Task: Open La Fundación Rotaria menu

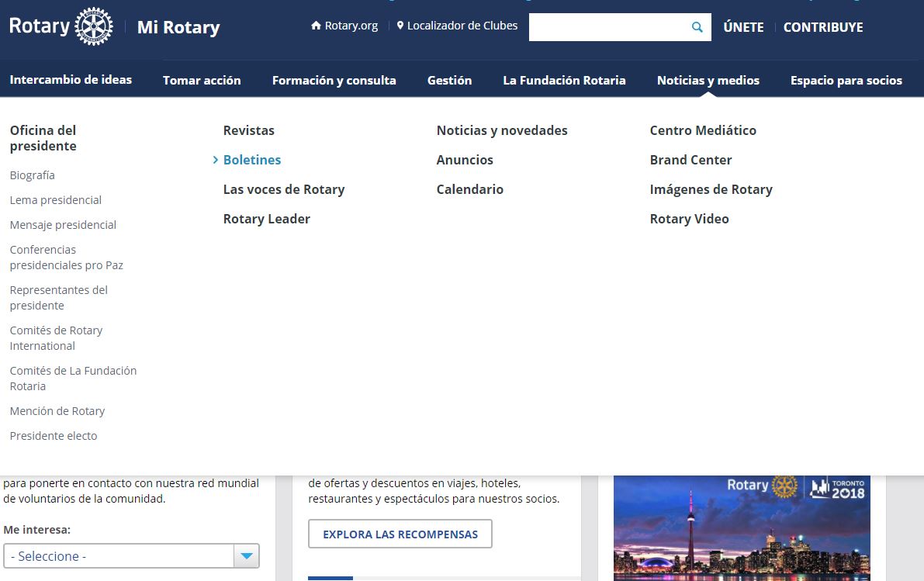Action: tap(564, 80)
